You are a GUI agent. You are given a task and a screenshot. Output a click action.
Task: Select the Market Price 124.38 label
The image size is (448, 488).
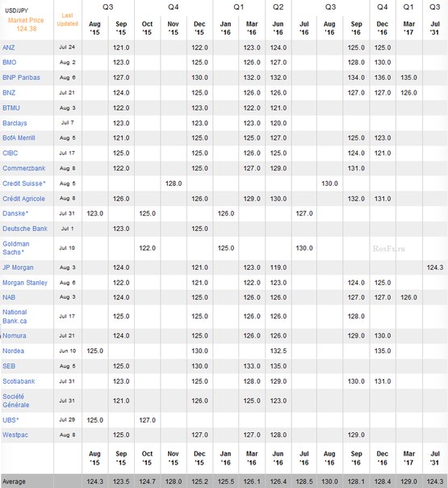[x=26, y=24]
